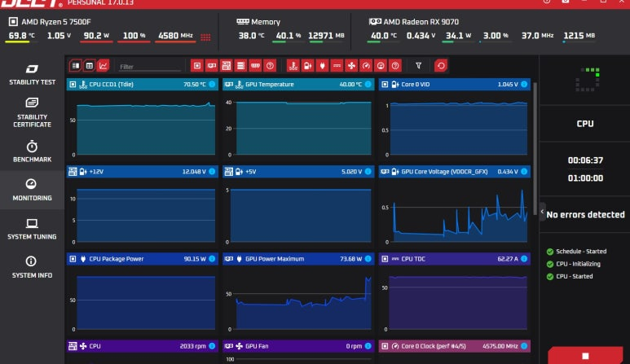
Task: Click the AMD Radeon RX 9070 label
Action: pyautogui.click(x=421, y=22)
